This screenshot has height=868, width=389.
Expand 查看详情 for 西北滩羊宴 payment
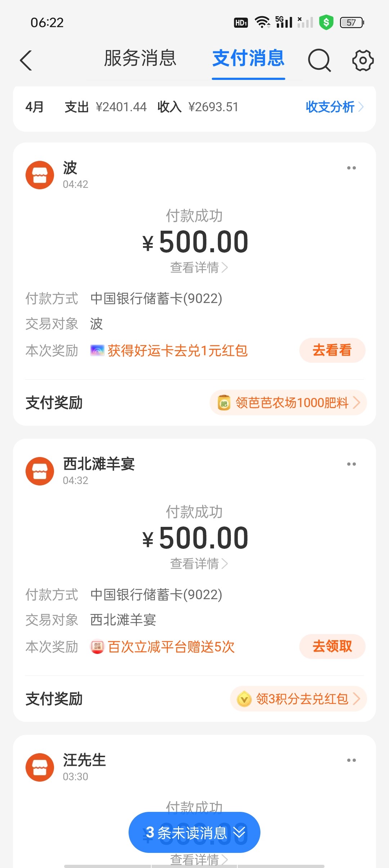point(198,564)
